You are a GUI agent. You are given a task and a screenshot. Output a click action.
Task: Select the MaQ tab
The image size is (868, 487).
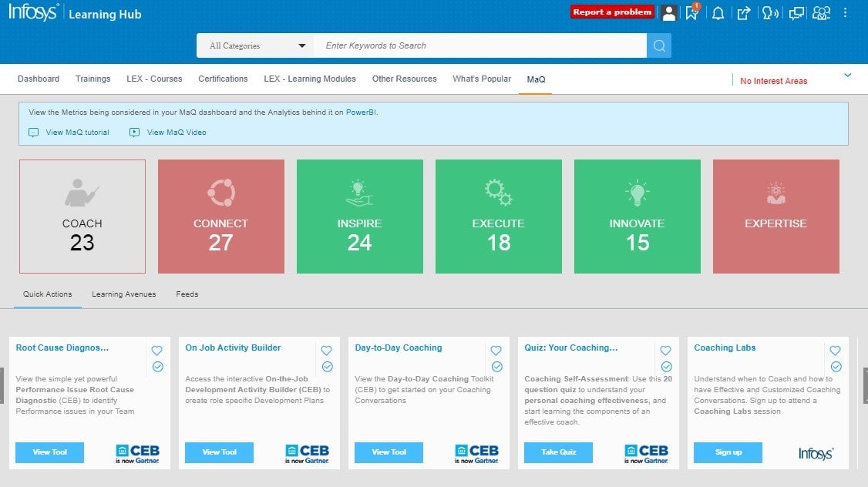536,79
